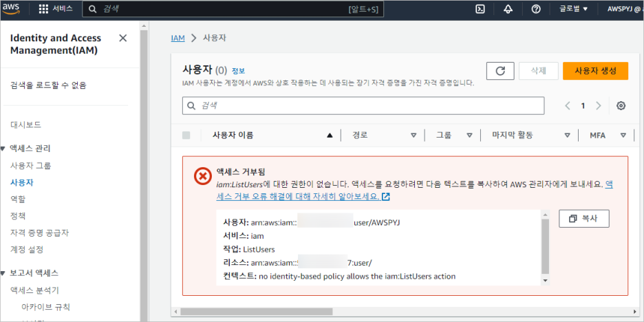This screenshot has height=322, width=644.
Task: Click the 작업: ListUsers line
Action: pyautogui.click(x=249, y=249)
